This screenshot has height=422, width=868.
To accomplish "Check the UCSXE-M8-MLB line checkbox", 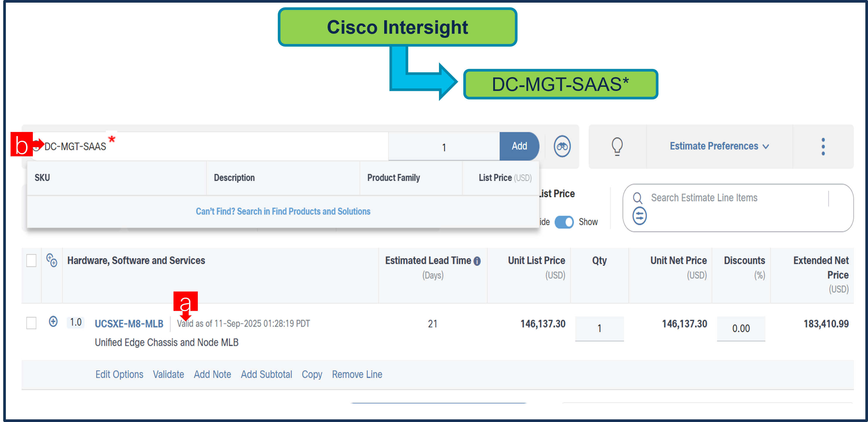I will [x=31, y=323].
